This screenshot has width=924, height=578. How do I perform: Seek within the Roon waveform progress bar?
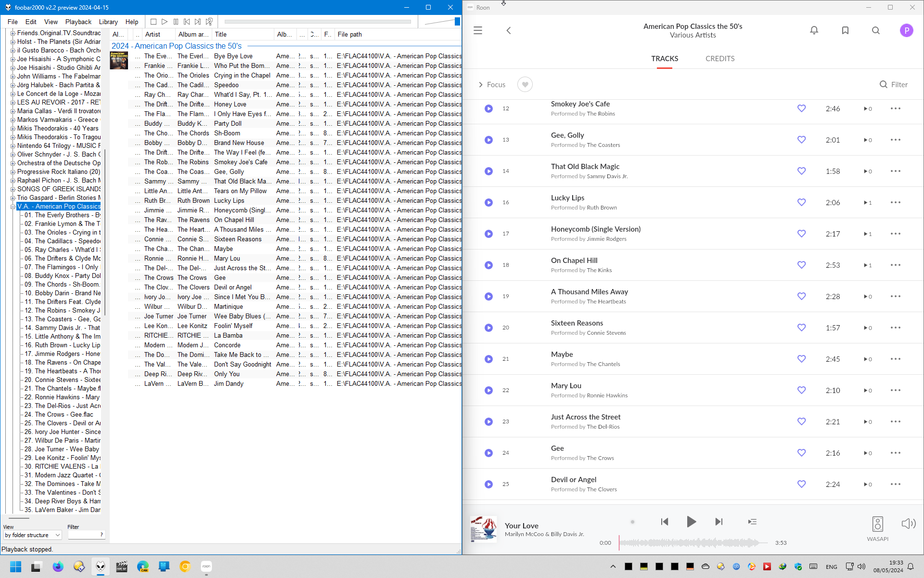(x=693, y=543)
